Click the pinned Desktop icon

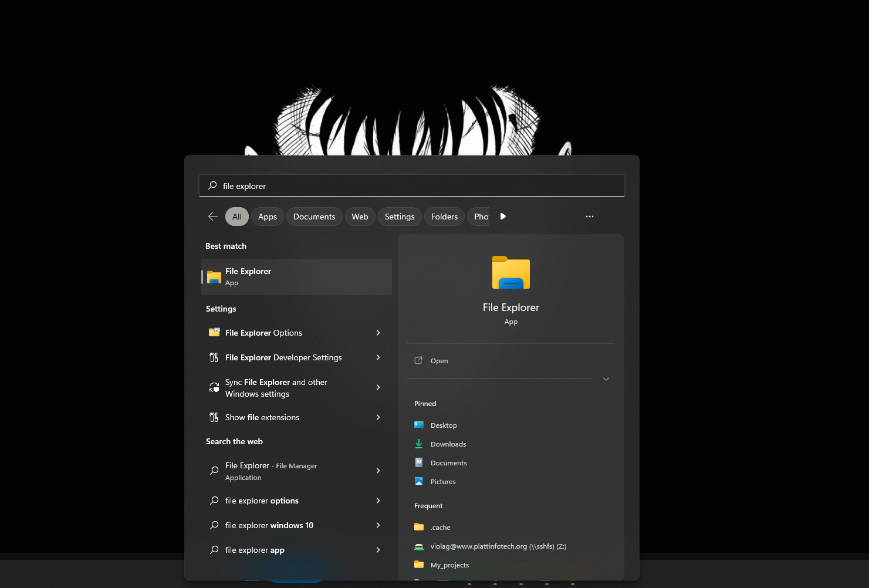point(419,425)
